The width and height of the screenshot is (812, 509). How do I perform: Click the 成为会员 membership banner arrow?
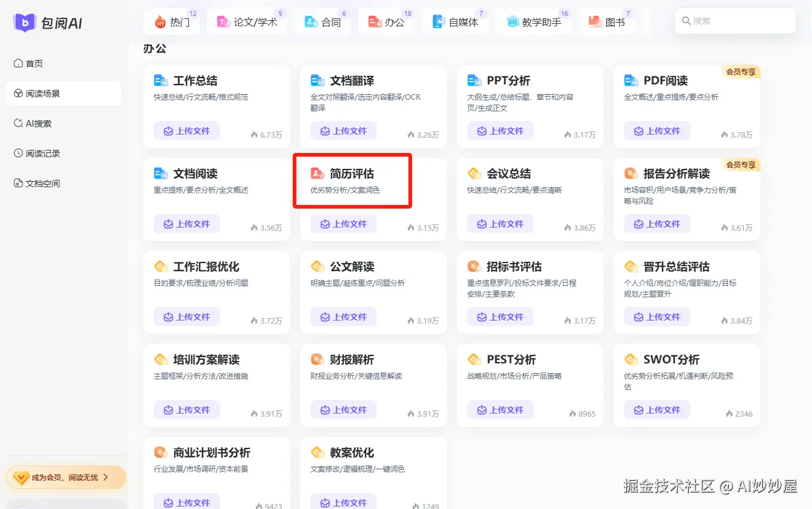[x=106, y=477]
